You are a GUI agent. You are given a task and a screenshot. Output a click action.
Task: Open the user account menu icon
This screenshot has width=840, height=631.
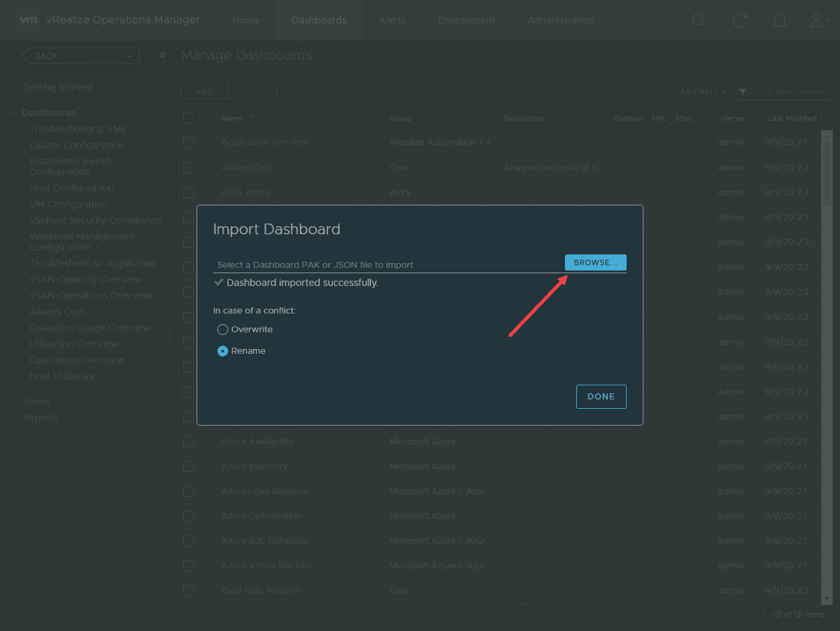(817, 21)
